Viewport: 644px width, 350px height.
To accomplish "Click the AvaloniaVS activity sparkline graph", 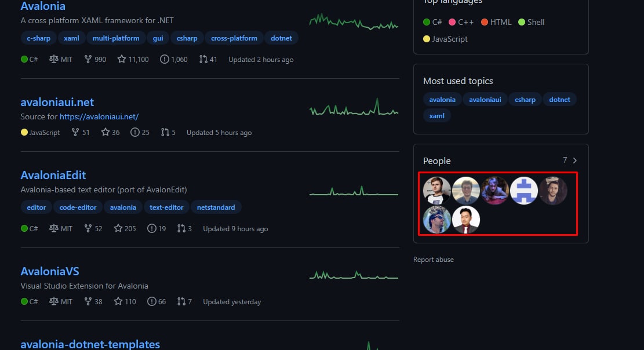I will tap(354, 275).
